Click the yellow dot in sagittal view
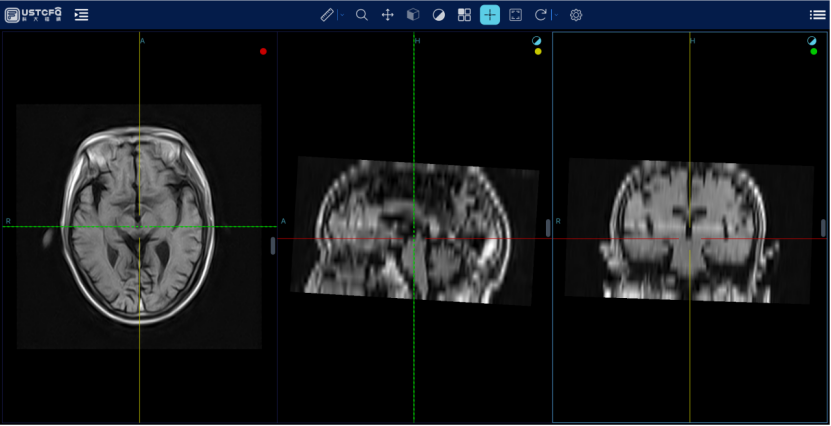 click(x=538, y=51)
